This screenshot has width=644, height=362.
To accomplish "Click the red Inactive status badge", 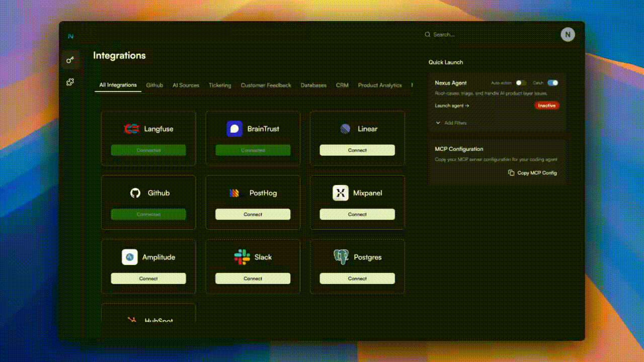I will click(x=546, y=106).
